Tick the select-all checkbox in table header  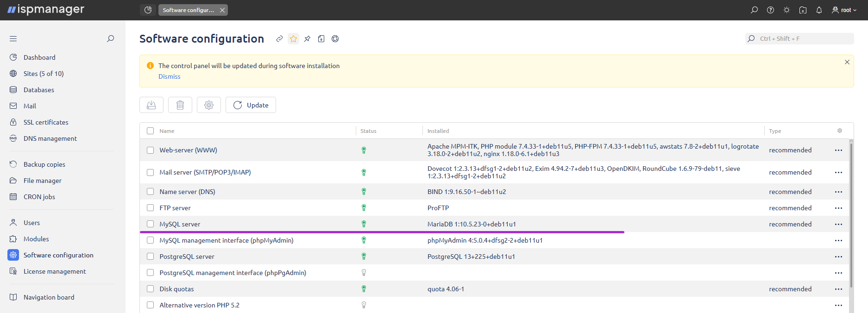point(150,131)
